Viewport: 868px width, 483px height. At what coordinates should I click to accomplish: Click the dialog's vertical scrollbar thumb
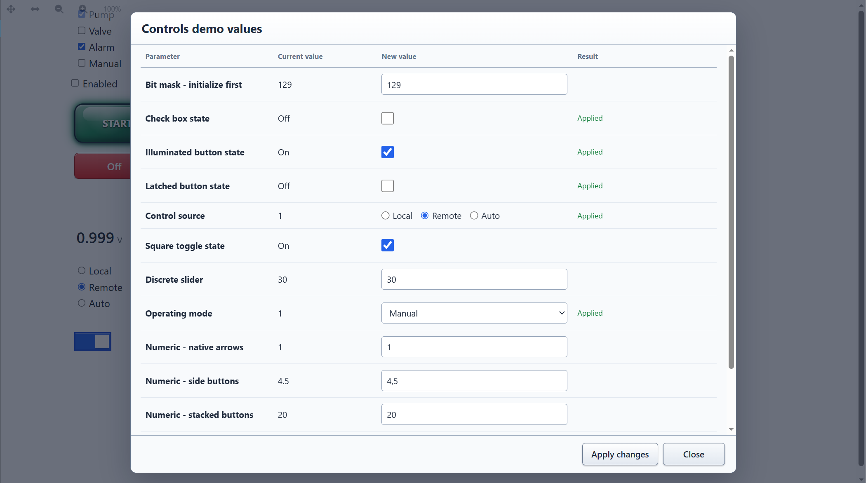pos(731,212)
